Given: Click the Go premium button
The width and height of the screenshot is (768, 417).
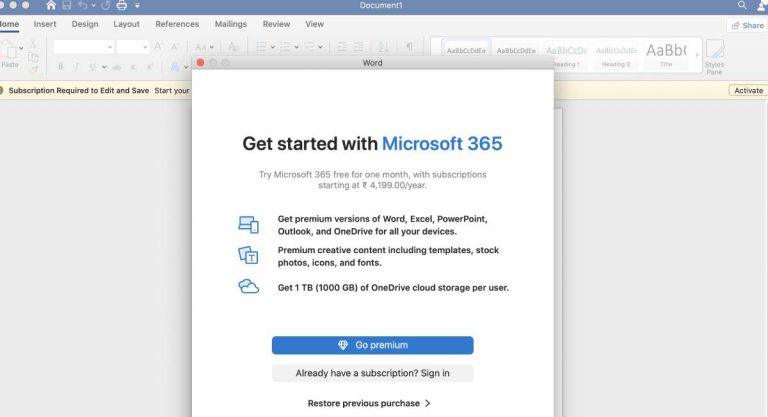Looking at the screenshot, I should [x=373, y=345].
